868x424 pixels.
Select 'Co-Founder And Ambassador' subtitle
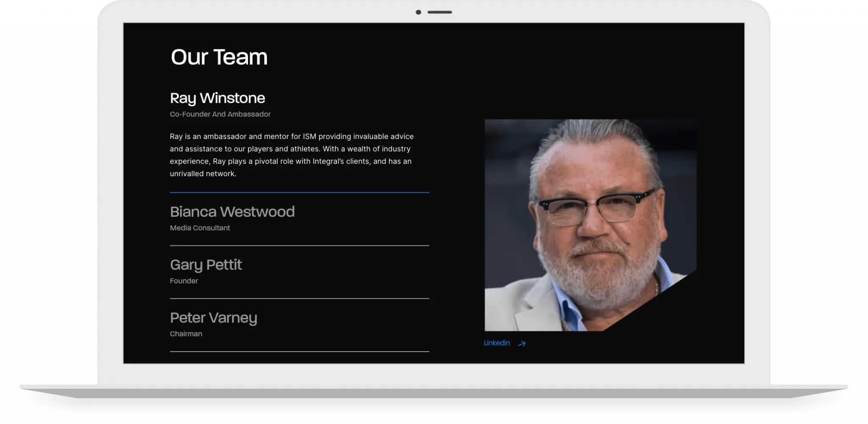[x=220, y=114]
